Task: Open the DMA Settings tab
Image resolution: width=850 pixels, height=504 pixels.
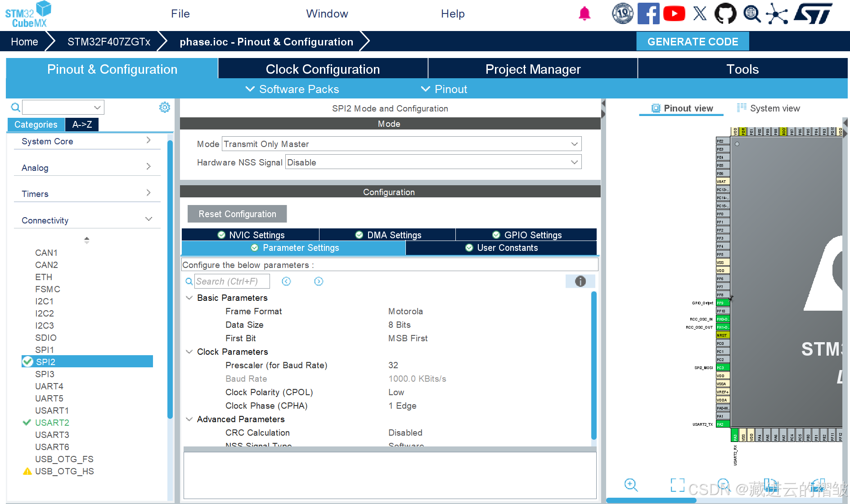Action: tap(388, 235)
